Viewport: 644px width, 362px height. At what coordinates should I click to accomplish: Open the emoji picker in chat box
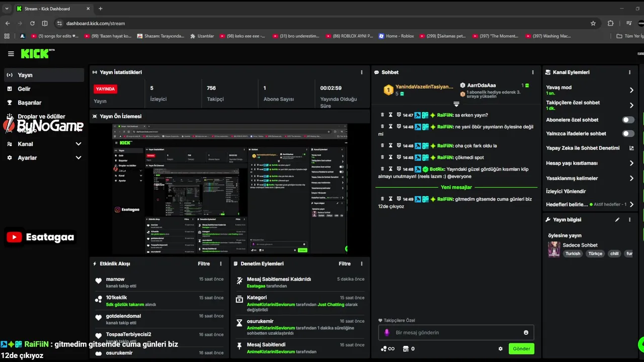tap(526, 332)
